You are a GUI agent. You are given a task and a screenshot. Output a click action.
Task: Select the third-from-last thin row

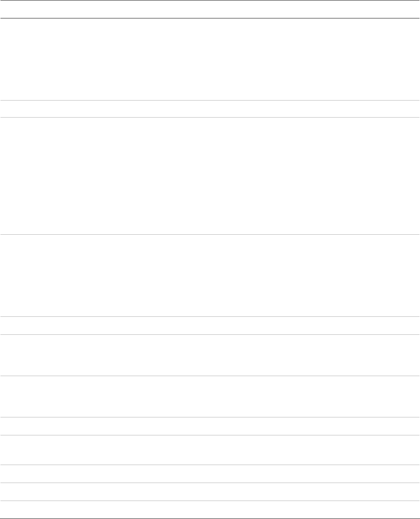[210, 473]
